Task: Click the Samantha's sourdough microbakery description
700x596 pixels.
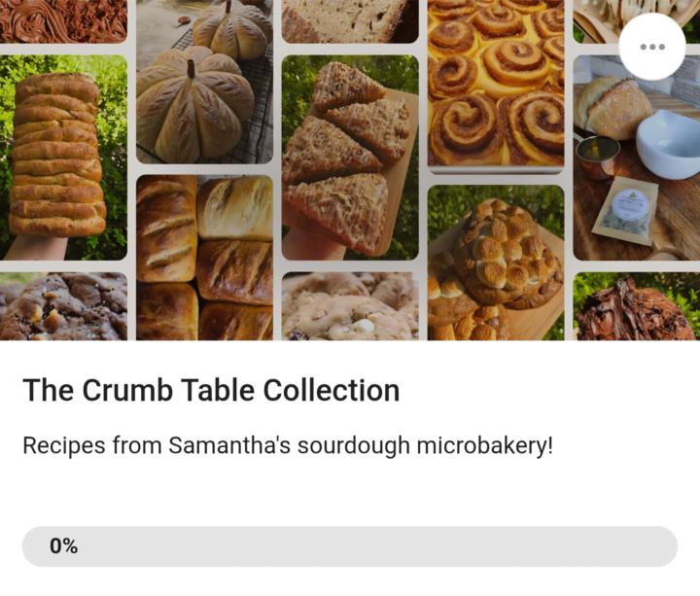Action: click(287, 446)
